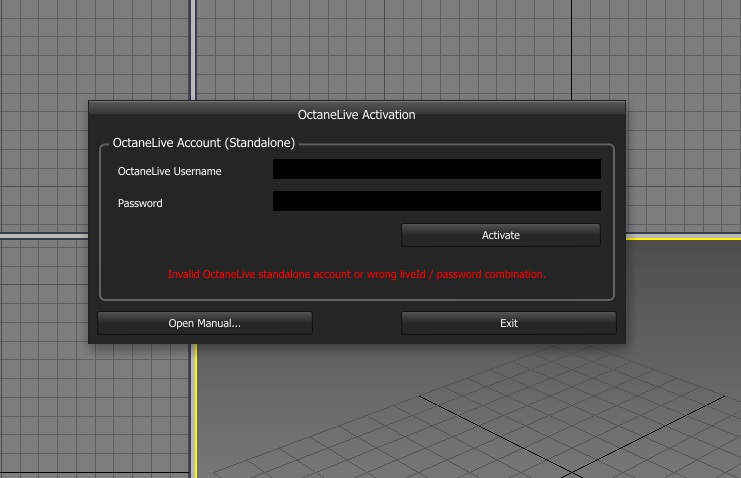Click the Password label text
This screenshot has width=741, height=478.
(x=140, y=203)
